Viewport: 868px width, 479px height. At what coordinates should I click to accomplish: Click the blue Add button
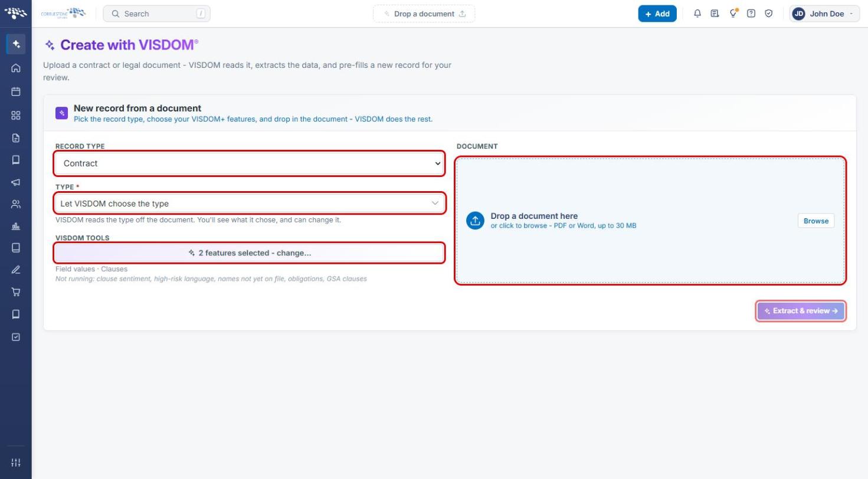click(x=657, y=14)
